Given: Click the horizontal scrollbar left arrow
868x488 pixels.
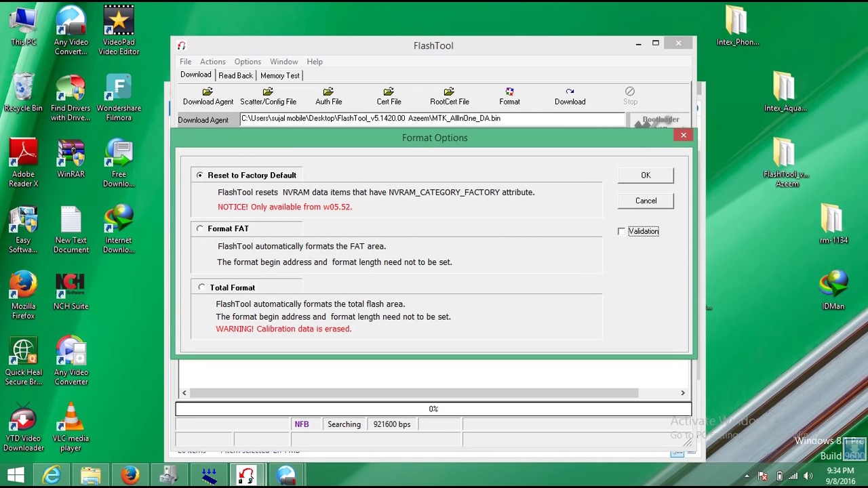Looking at the screenshot, I should pos(184,393).
